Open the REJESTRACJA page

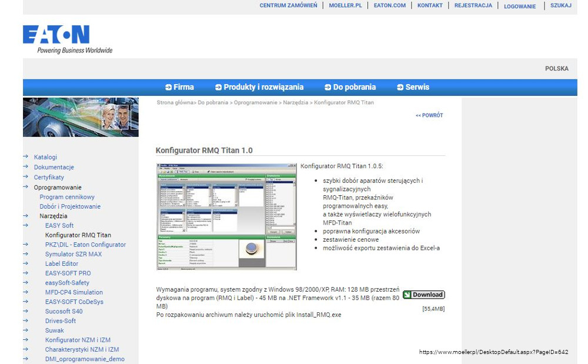coord(473,6)
